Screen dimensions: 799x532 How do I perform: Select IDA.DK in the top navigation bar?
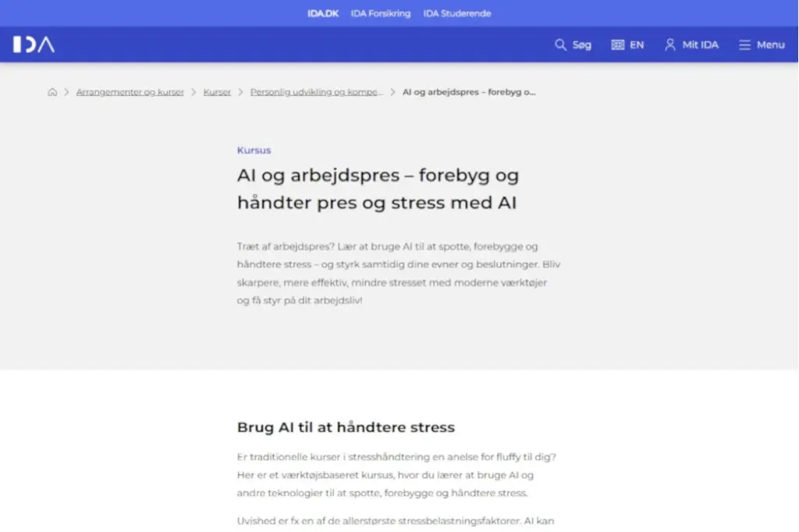click(x=323, y=12)
